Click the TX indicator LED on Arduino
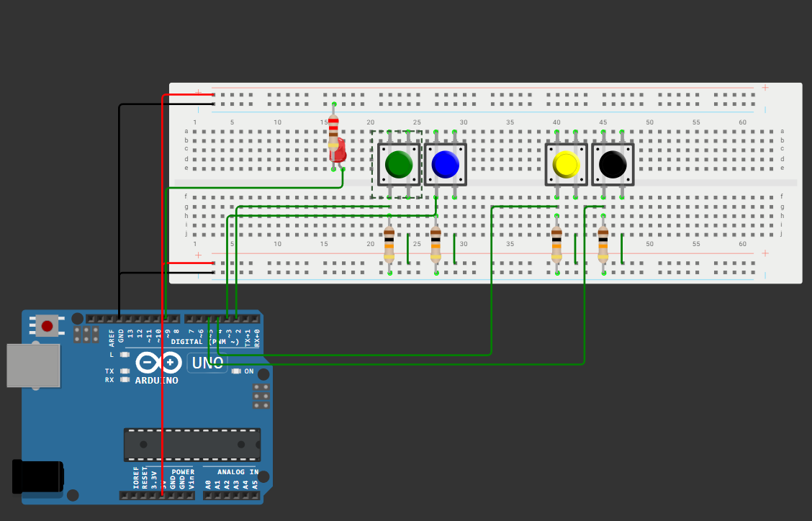 click(125, 371)
